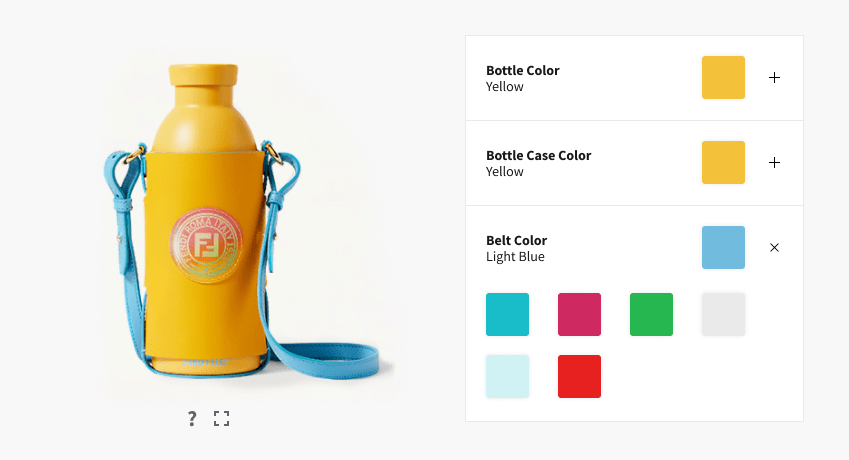This screenshot has width=849, height=460.
Task: Pick the red belt color swatch
Action: pyautogui.click(x=579, y=377)
